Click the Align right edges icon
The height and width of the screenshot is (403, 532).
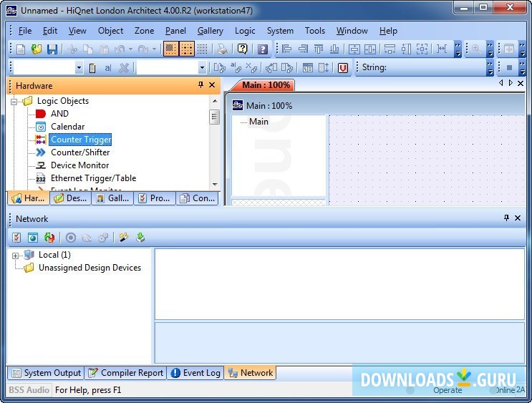pos(303,49)
